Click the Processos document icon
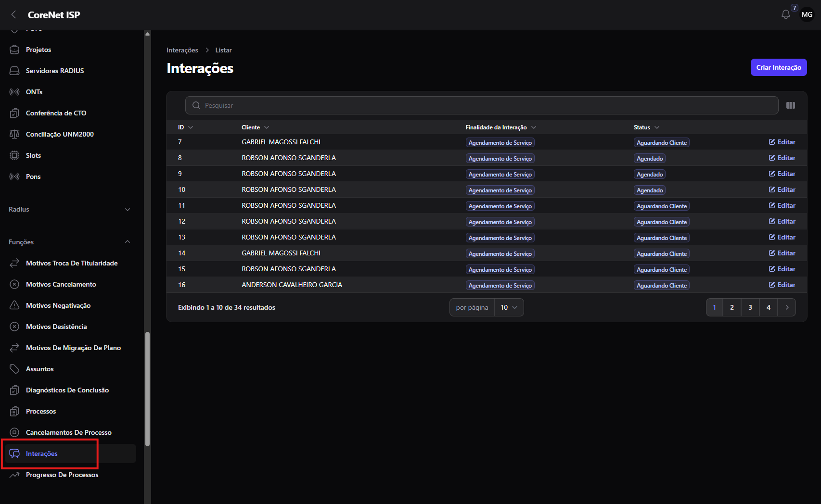 [14, 411]
